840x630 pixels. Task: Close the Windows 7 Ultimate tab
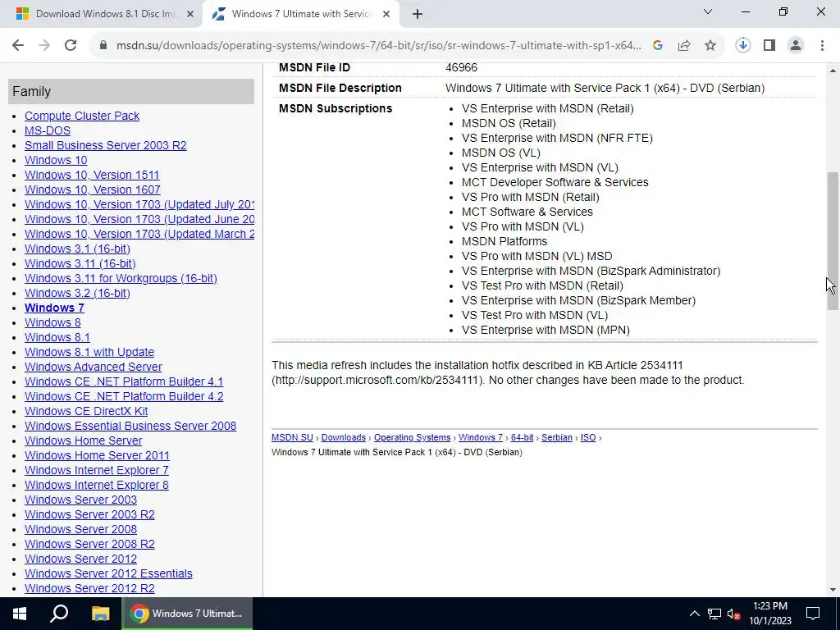point(386,14)
